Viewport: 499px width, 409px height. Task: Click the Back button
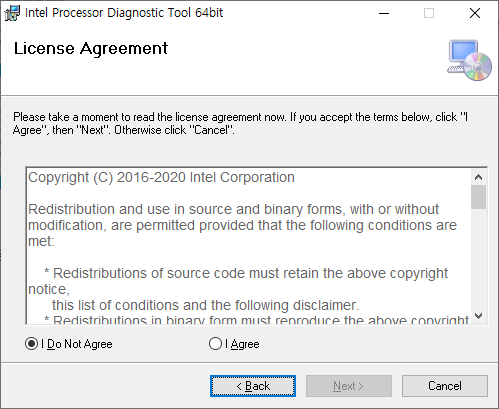coord(253,386)
